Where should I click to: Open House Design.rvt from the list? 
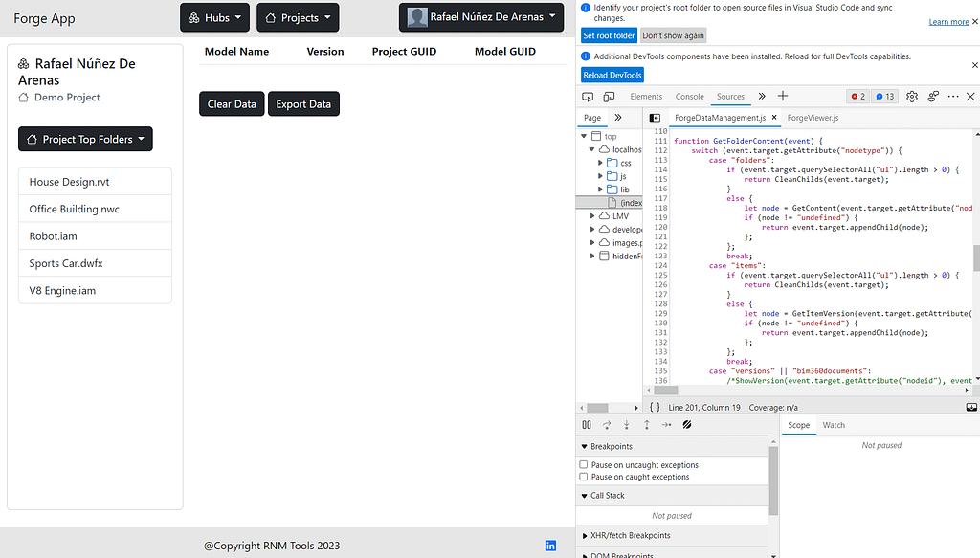click(95, 182)
